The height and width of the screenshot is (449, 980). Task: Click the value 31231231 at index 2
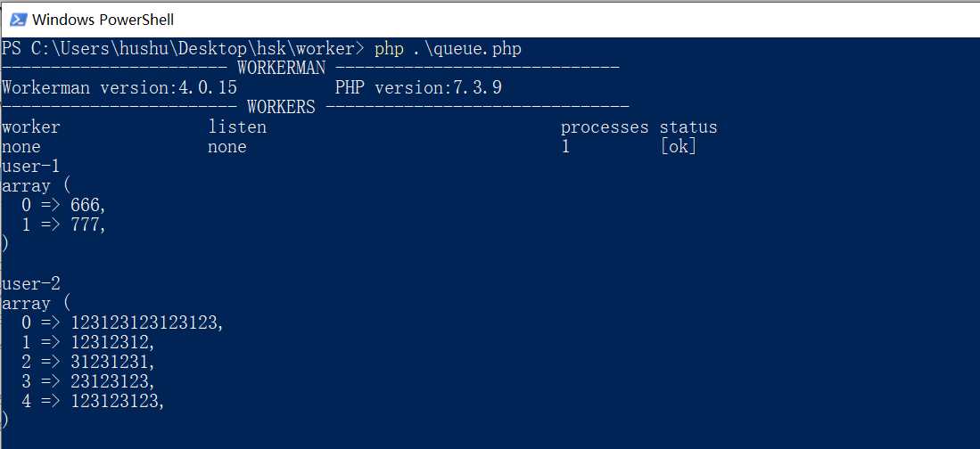[110, 363]
